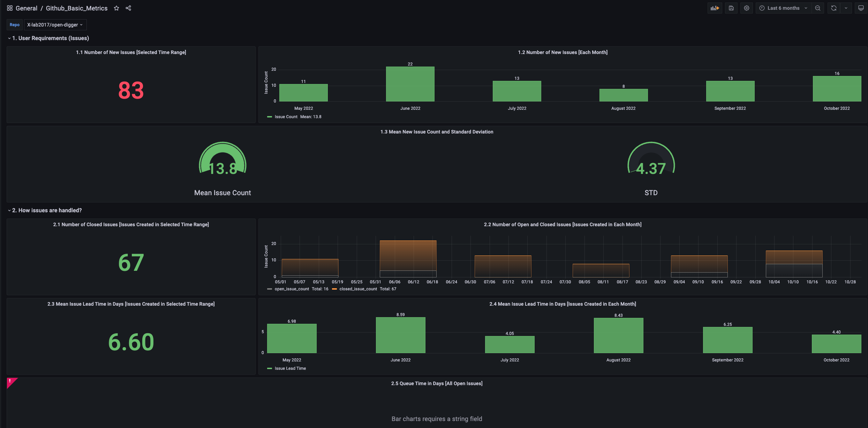Image resolution: width=868 pixels, height=428 pixels.
Task: Open the Last 6 months time picker
Action: (783, 8)
